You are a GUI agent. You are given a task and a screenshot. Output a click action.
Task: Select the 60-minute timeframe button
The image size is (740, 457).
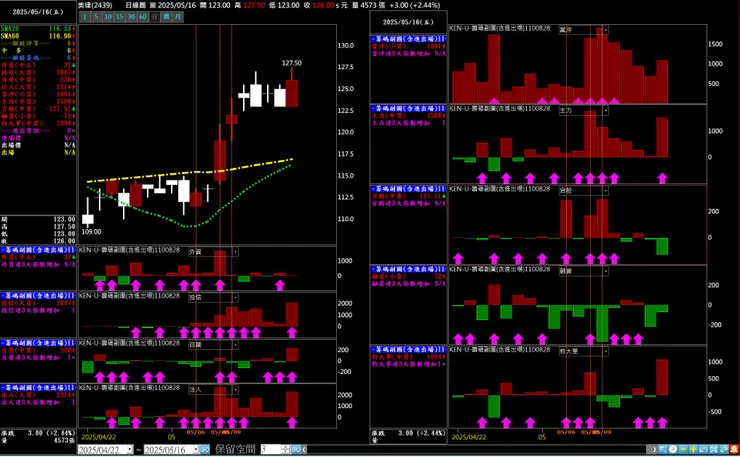pos(143,17)
